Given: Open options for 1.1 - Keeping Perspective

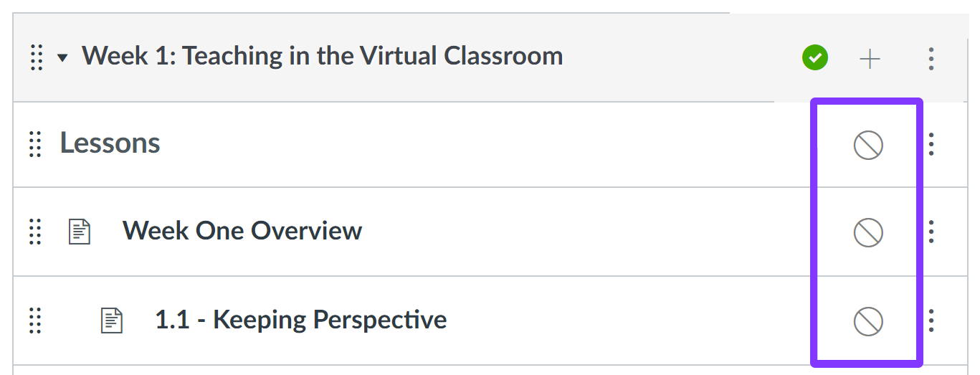Looking at the screenshot, I should 931,321.
